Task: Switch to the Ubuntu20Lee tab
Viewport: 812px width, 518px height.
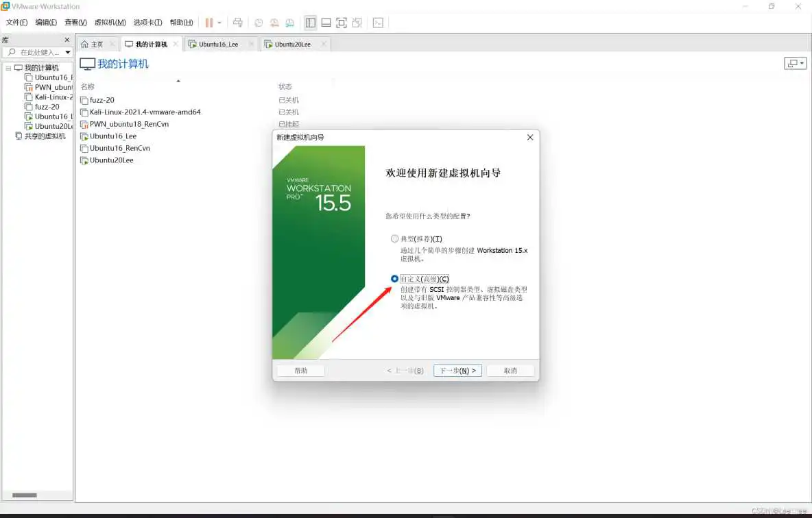Action: tap(292, 45)
